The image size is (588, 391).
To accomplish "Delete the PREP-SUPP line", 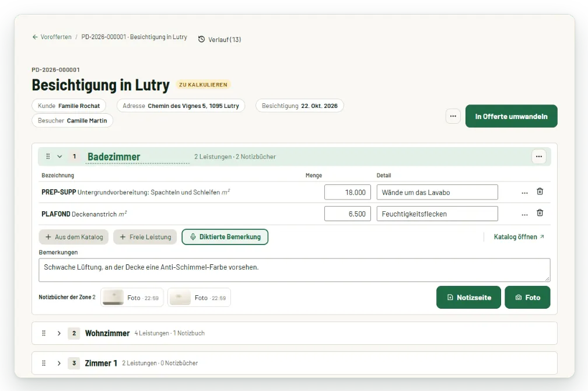I will (540, 191).
